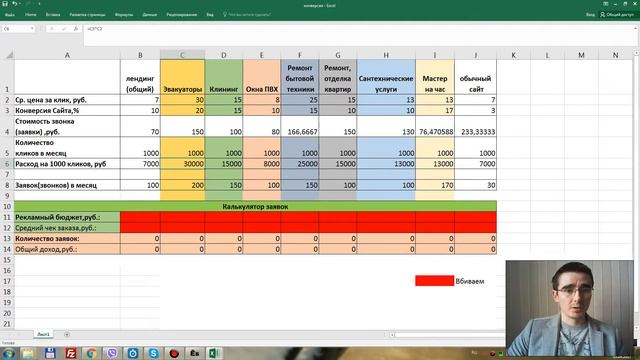Open the Разметка страницы ribbon tab
640x360 pixels.
coord(87,15)
